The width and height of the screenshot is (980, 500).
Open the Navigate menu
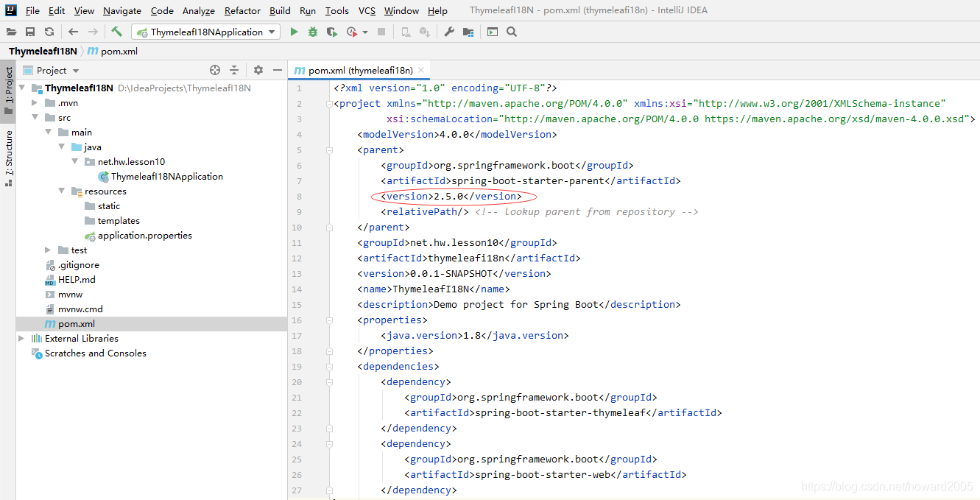[122, 10]
